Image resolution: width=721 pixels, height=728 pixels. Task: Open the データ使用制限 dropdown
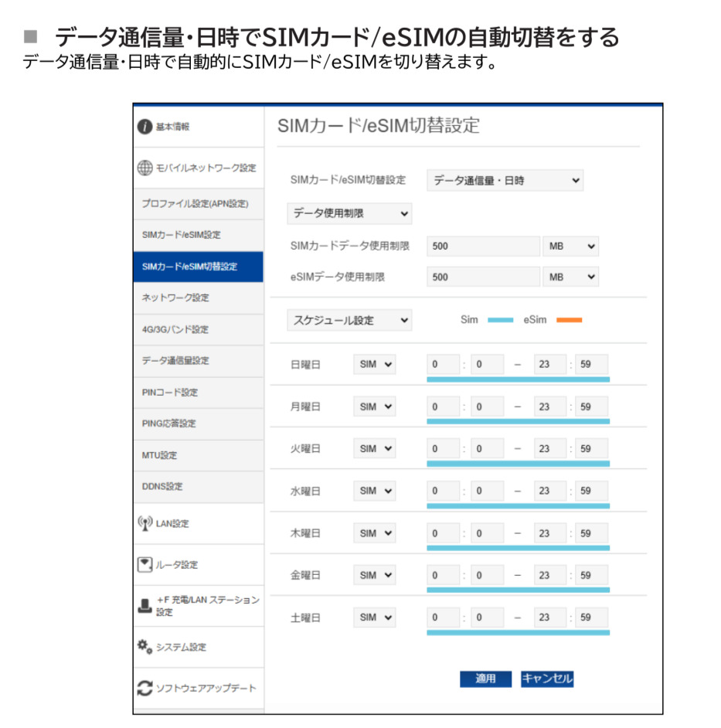[x=349, y=213]
